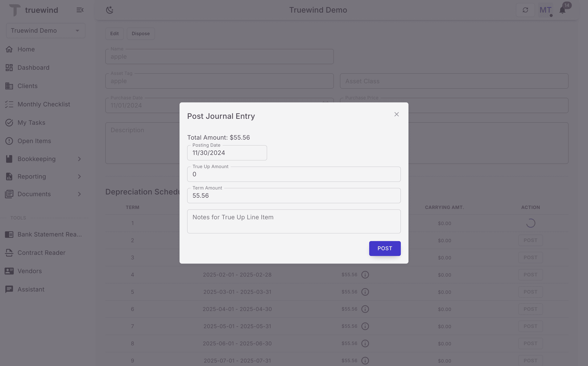Image resolution: width=588 pixels, height=366 pixels.
Task: Select the Dashboard icon in sidebar
Action: coord(9,67)
